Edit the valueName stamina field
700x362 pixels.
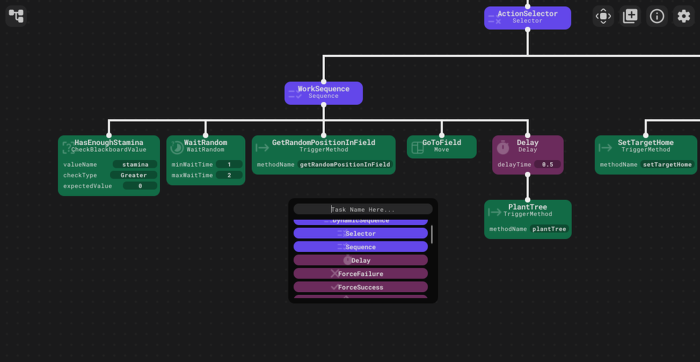click(x=135, y=164)
